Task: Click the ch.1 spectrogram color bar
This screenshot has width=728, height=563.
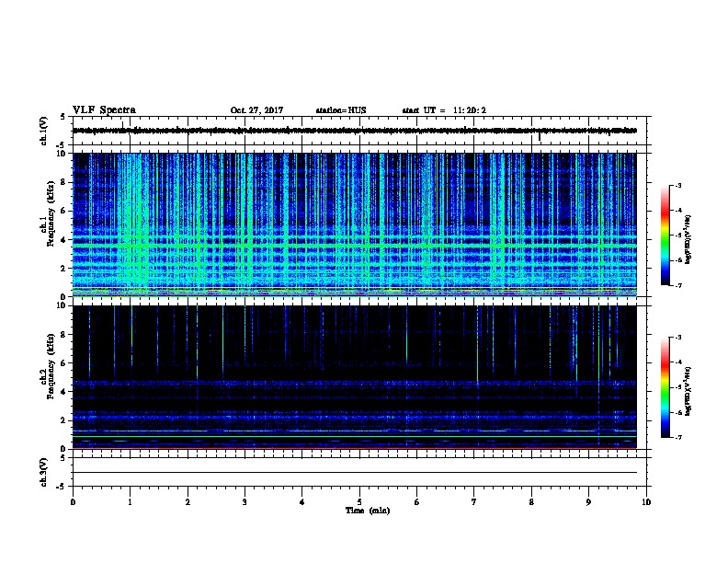Action: pyautogui.click(x=665, y=236)
